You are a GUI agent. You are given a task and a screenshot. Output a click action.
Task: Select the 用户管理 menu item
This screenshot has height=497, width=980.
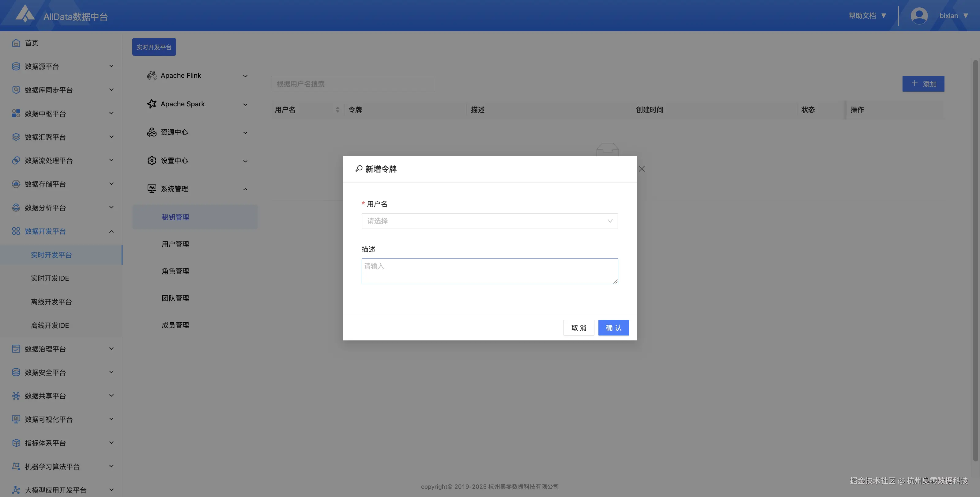pos(175,244)
